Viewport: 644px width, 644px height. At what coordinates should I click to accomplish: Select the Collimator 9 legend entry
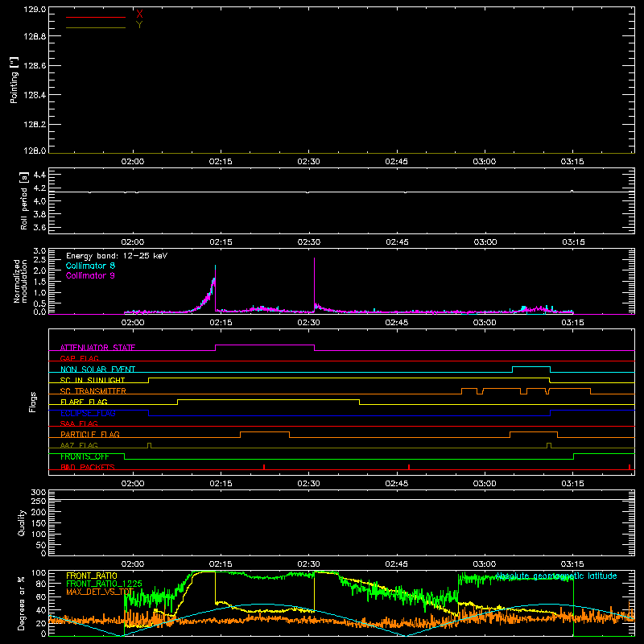(x=90, y=275)
